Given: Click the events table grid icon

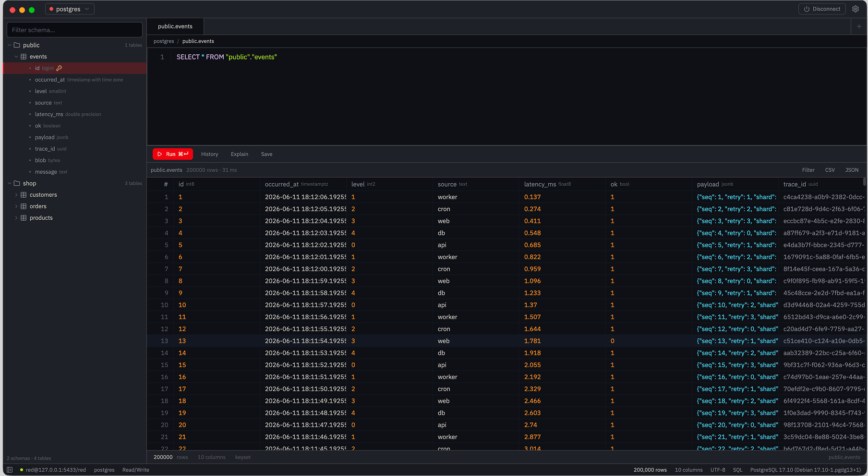Looking at the screenshot, I should [24, 57].
